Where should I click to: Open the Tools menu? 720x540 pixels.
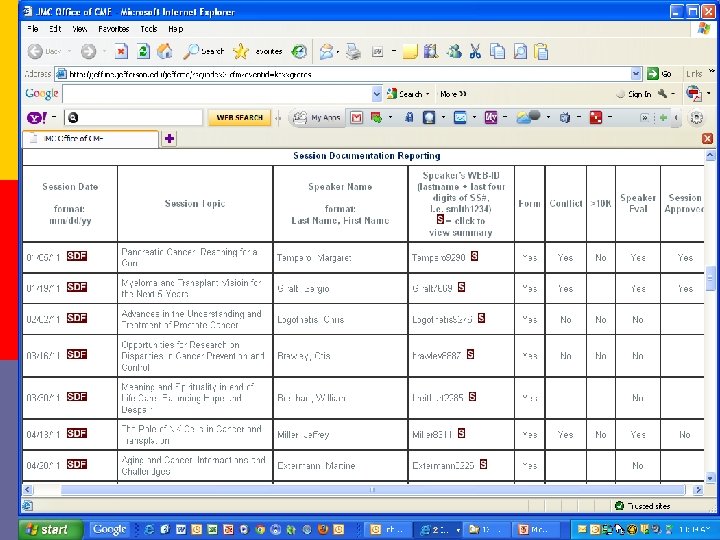click(149, 29)
